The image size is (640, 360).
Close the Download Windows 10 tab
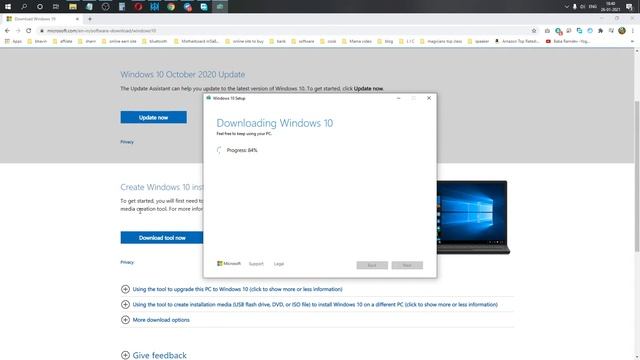77,19
